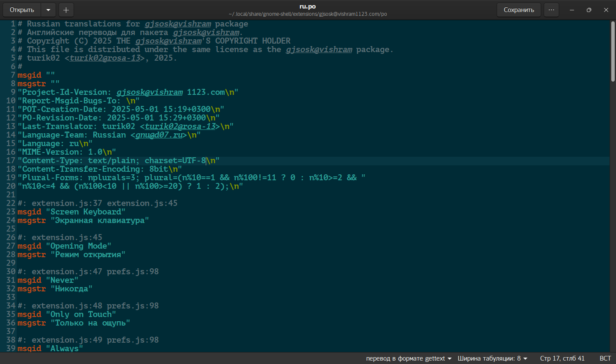
Task: Click the Открыть button
Action: point(22,10)
